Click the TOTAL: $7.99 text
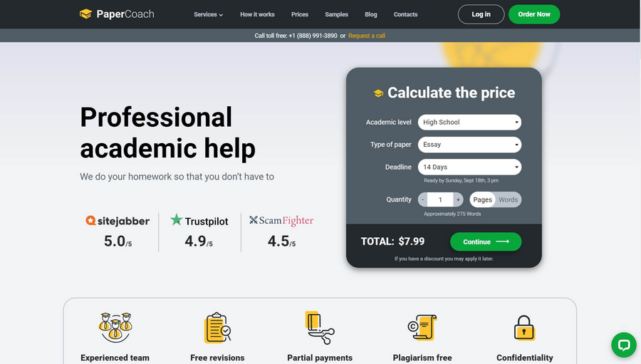This screenshot has width=641, height=364. pos(392,241)
